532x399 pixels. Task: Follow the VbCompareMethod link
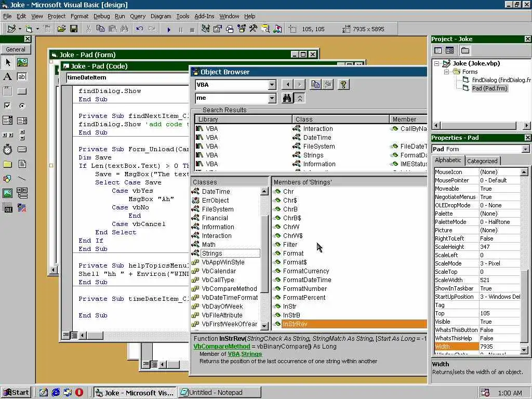[221, 347]
